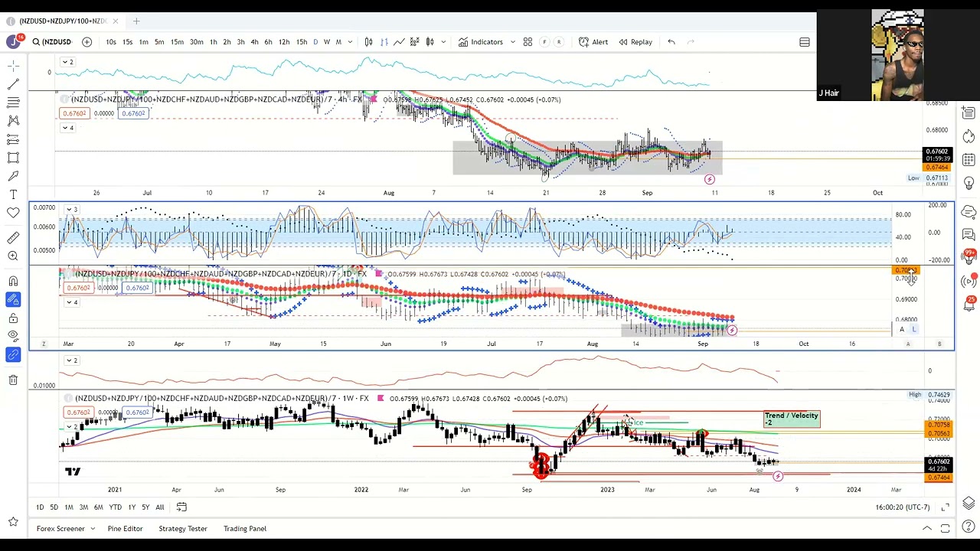The height and width of the screenshot is (551, 980).
Task: Create an Alert
Action: [x=593, y=42]
